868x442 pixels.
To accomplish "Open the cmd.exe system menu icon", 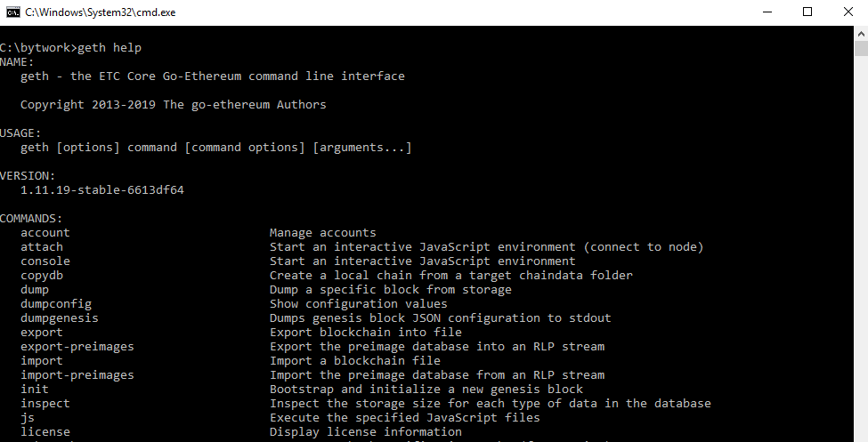I will (12, 12).
